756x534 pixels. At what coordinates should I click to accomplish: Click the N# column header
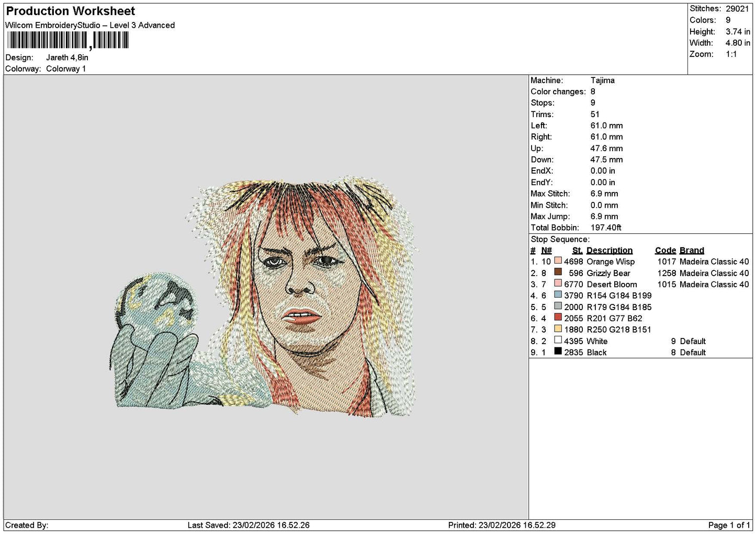(x=547, y=251)
